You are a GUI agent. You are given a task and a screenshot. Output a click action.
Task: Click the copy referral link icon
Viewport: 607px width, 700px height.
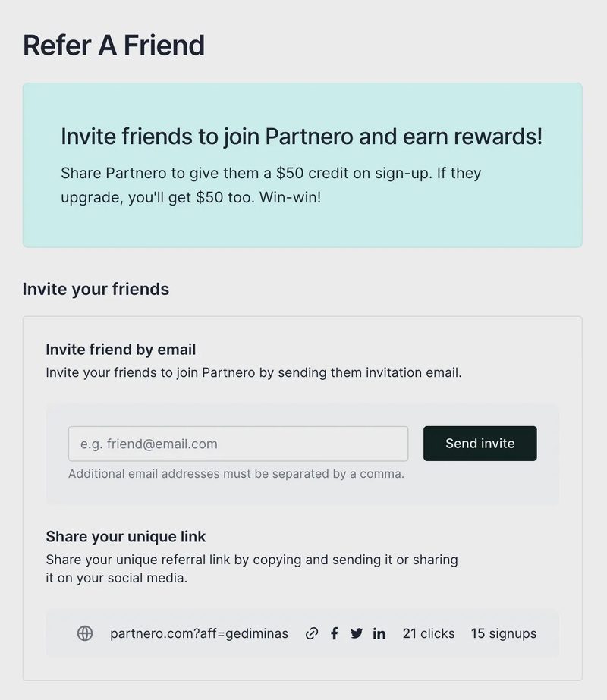pyautogui.click(x=312, y=633)
